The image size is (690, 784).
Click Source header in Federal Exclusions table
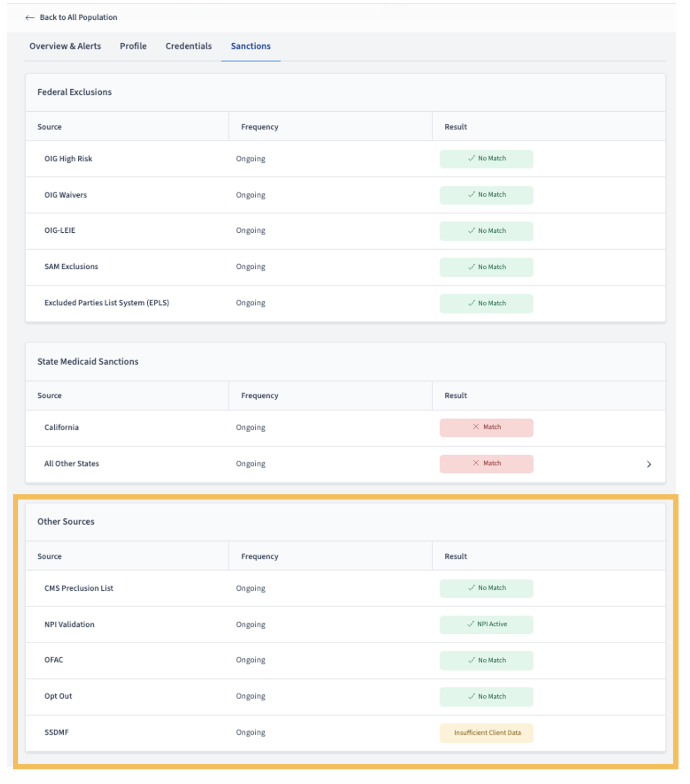50,127
